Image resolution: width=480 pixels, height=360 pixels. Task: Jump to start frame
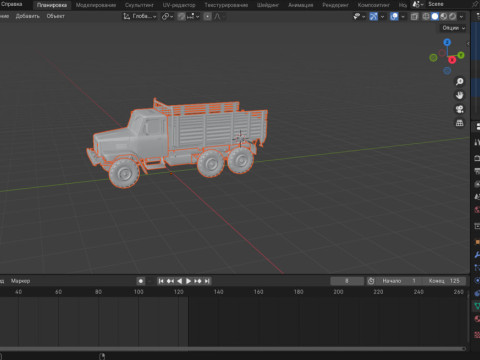point(161,281)
